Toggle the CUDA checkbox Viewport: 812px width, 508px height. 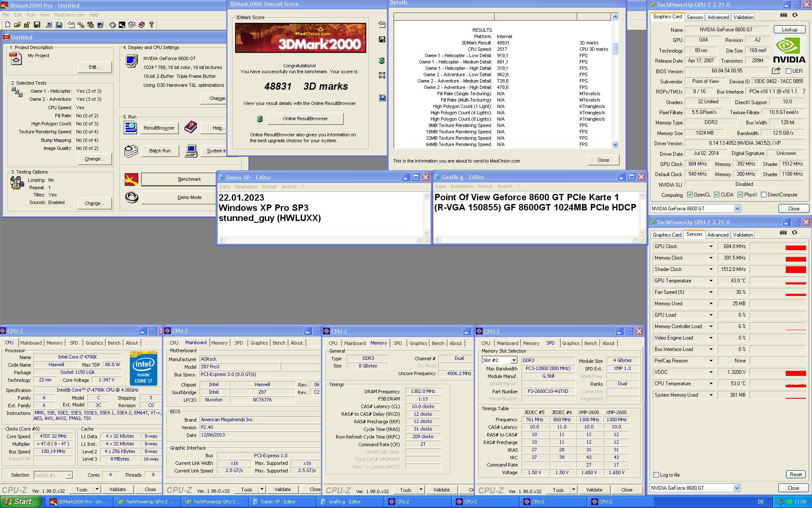pyautogui.click(x=717, y=195)
